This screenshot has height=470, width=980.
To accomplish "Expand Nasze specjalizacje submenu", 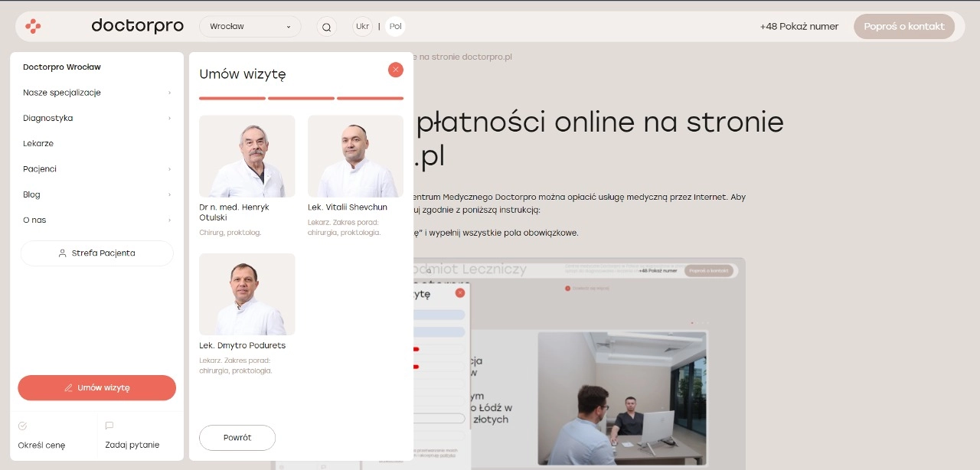I will pyautogui.click(x=96, y=93).
